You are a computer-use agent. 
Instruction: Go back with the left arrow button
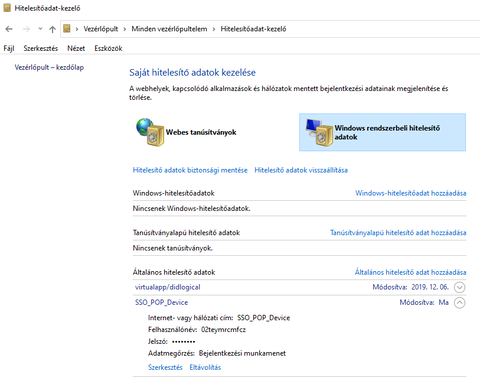point(9,29)
